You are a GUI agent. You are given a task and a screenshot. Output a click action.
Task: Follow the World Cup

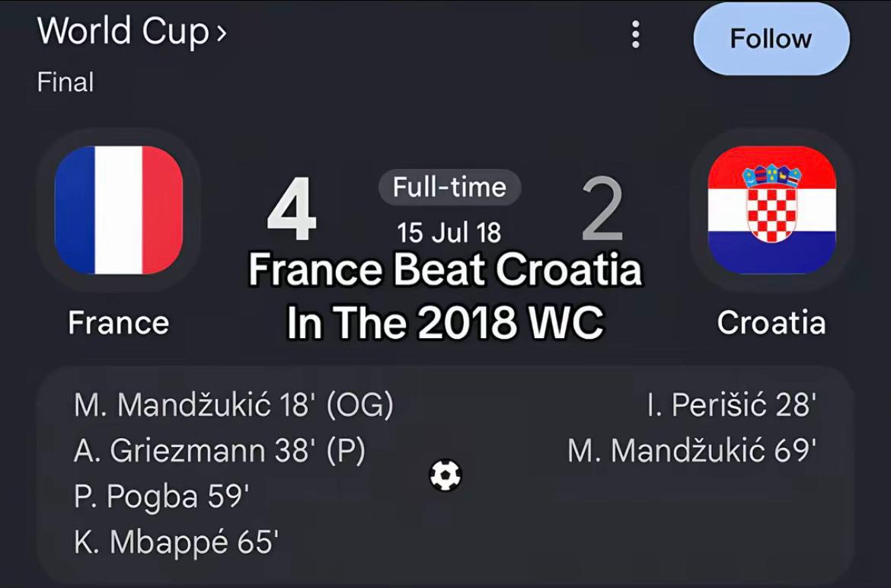[x=771, y=38]
